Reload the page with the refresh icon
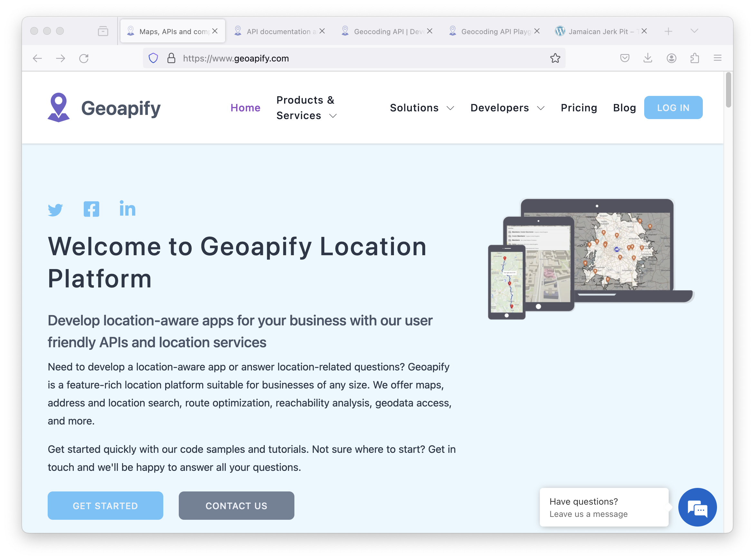This screenshot has height=560, width=755. coord(84,58)
